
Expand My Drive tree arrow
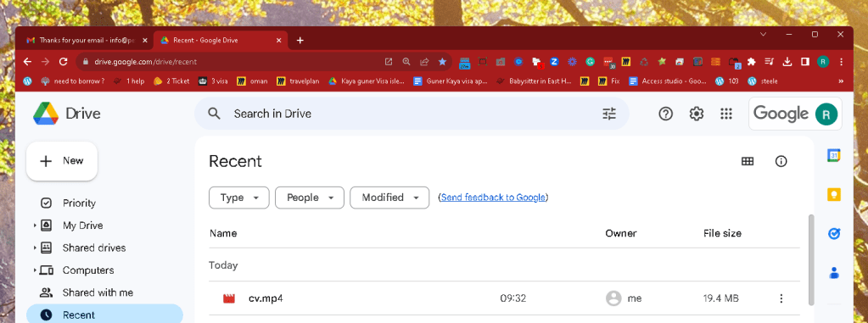[x=35, y=226]
